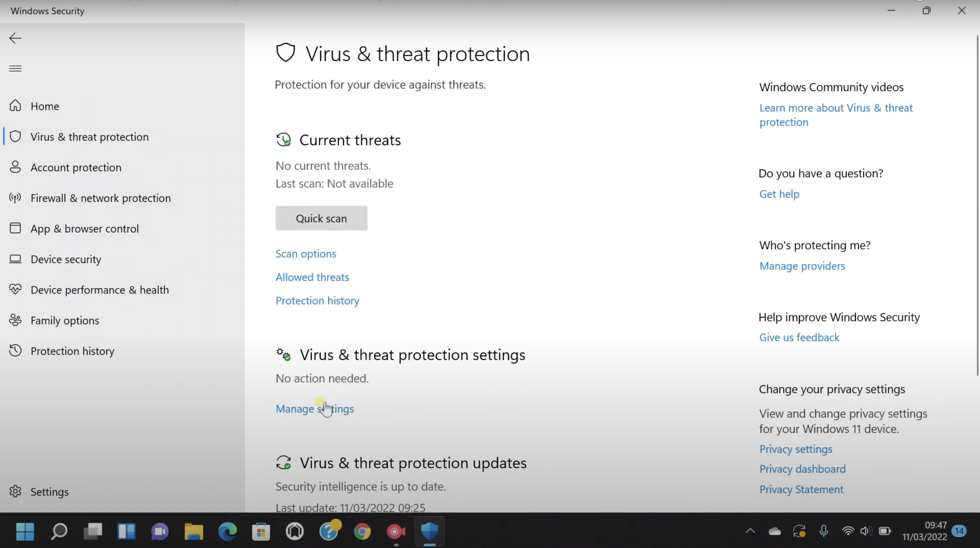The image size is (980, 548).
Task: Click the OneDrive cloud icon in system tray
Action: [774, 532]
